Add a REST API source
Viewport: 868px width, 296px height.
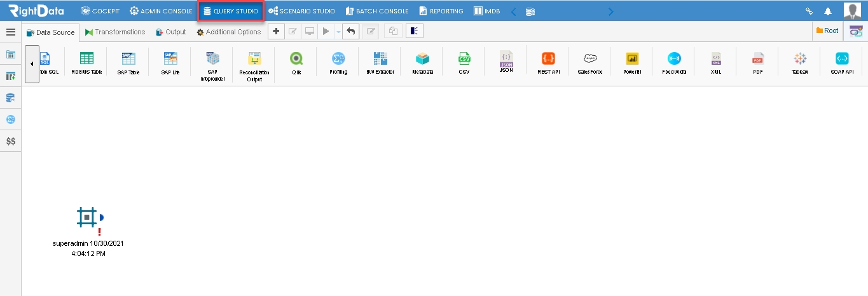548,63
